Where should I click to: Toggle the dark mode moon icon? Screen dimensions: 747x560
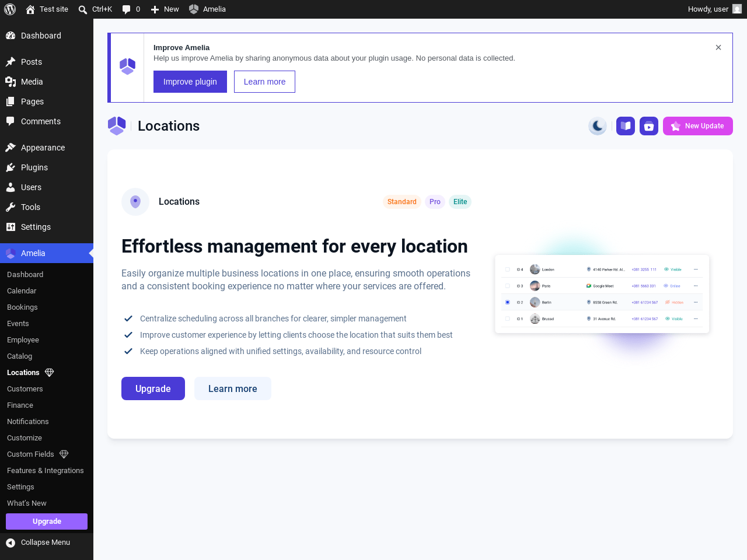[x=598, y=126]
